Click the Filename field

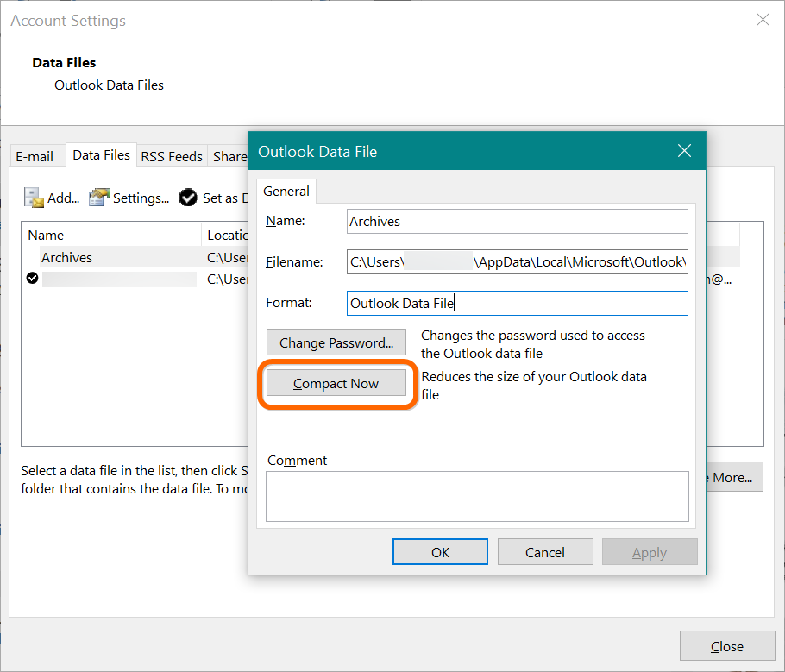click(x=516, y=261)
